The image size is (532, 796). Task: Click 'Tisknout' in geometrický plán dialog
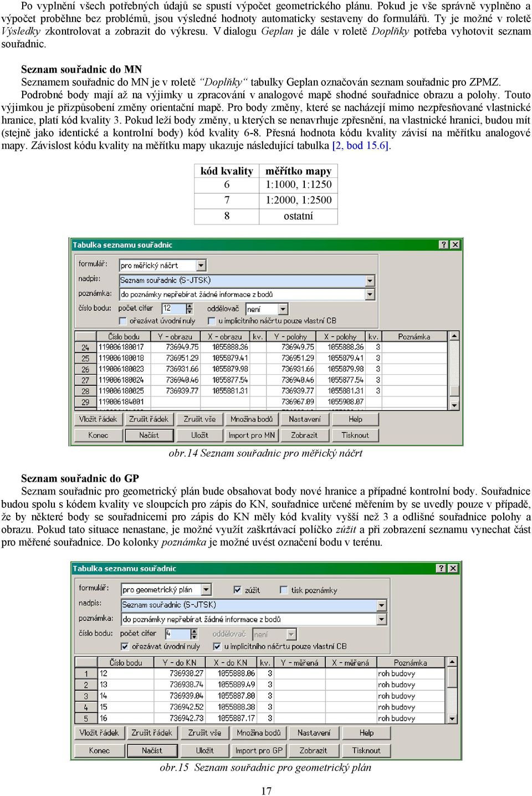point(366,751)
